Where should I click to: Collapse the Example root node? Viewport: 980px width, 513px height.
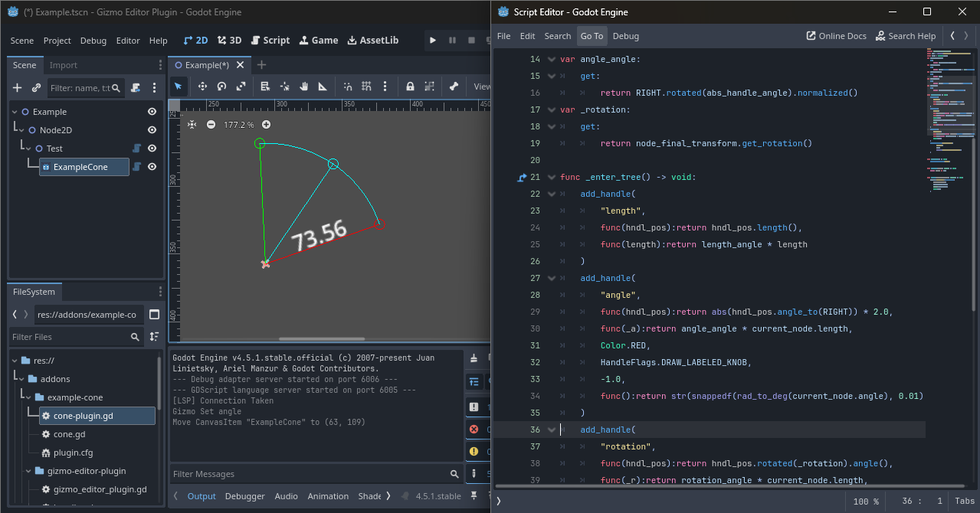tap(15, 112)
